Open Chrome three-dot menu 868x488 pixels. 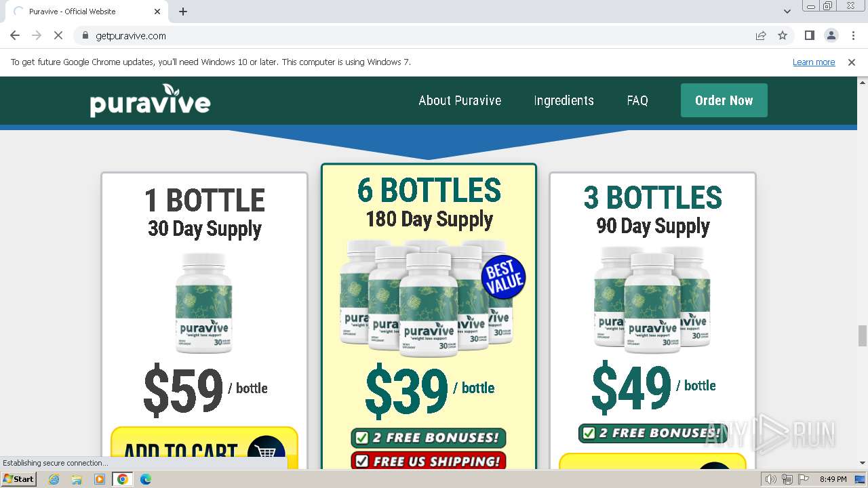click(853, 36)
